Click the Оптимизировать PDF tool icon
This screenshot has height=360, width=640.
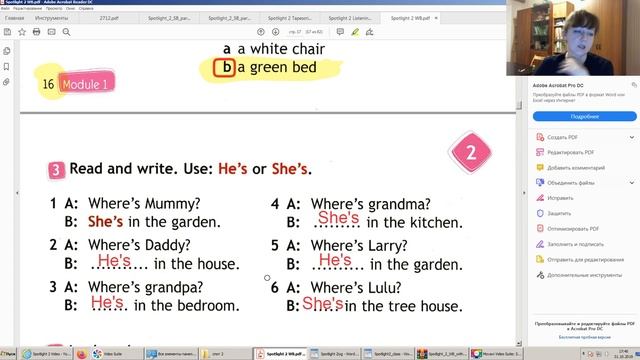pos(540,229)
